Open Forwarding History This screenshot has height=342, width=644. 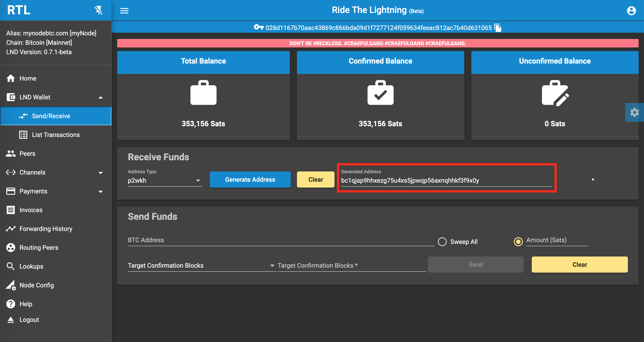click(x=56, y=229)
